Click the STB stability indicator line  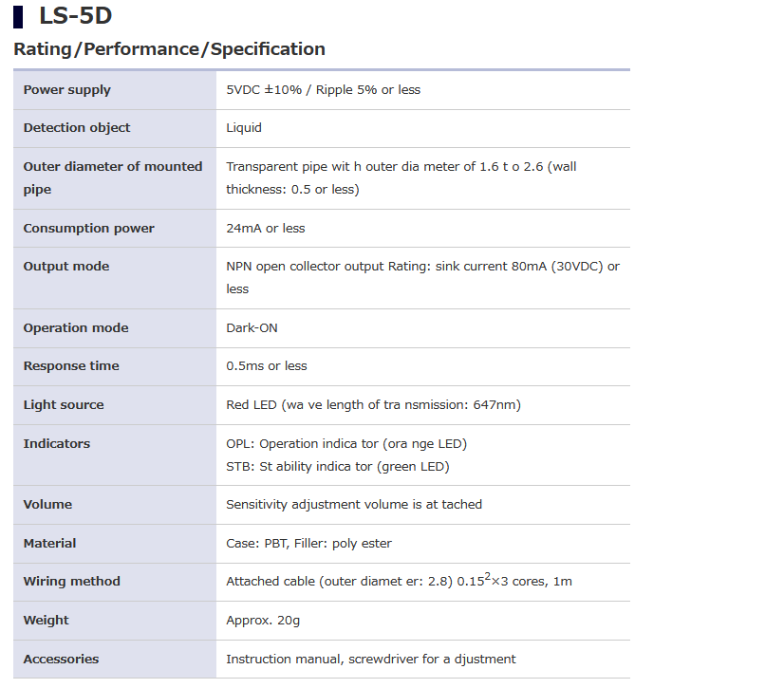tap(337, 467)
